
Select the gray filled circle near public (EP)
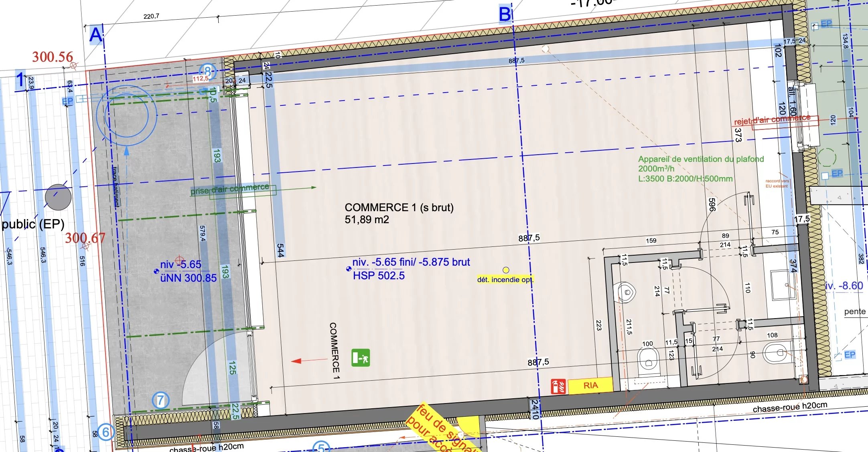pyautogui.click(x=58, y=197)
